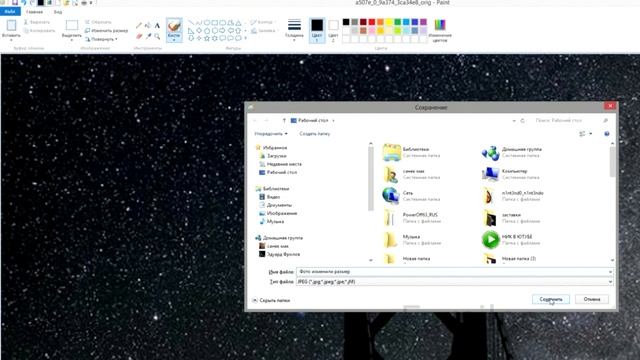The image size is (640, 360).
Task: Click the up-arrow navigation button in dialog
Action: 284,120
